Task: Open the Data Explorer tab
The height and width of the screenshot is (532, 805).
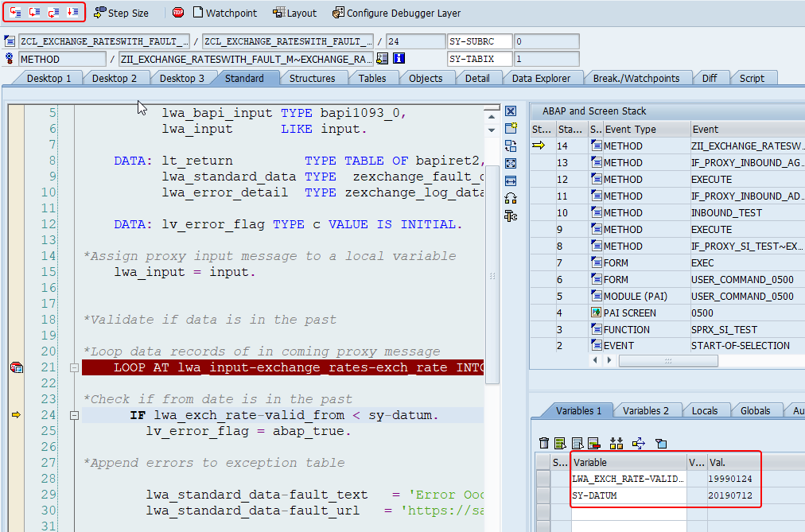Action: coord(541,78)
